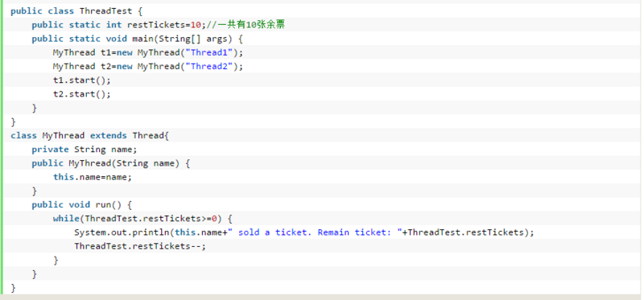Screen dimensions: 644x300
Task: Click the string " sold a ticket. Remain ticket: "
Action: click(x=316, y=232)
